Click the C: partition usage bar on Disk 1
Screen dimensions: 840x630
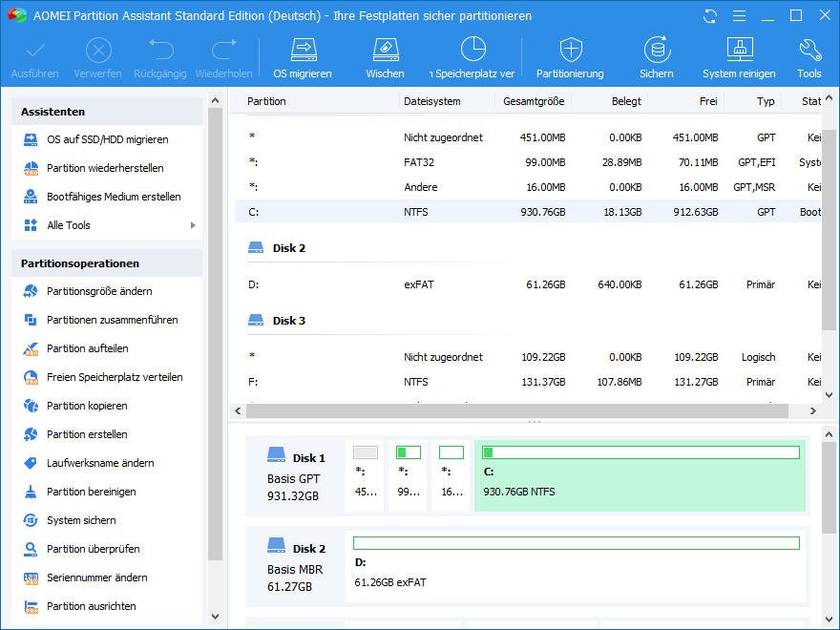(x=640, y=452)
